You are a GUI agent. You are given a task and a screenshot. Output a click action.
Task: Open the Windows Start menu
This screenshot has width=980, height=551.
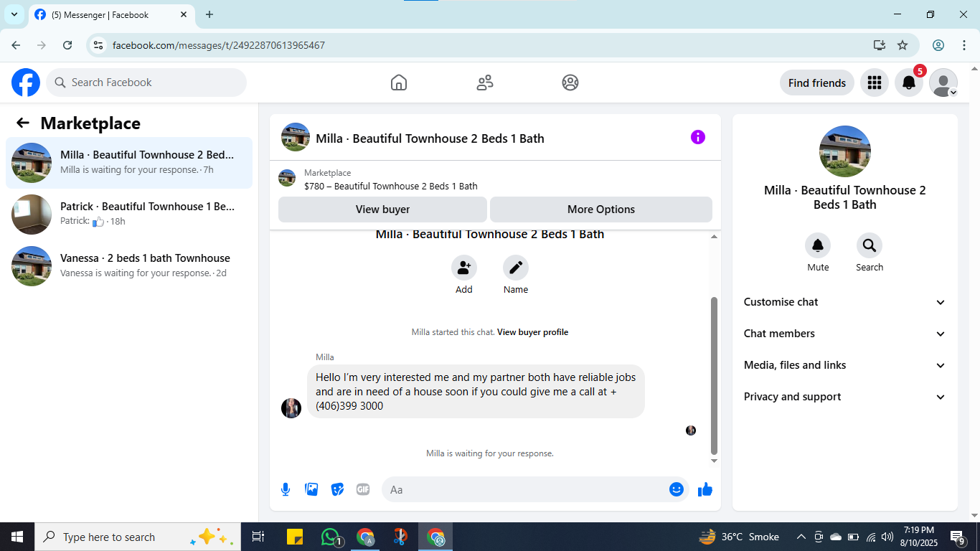pos(17,537)
